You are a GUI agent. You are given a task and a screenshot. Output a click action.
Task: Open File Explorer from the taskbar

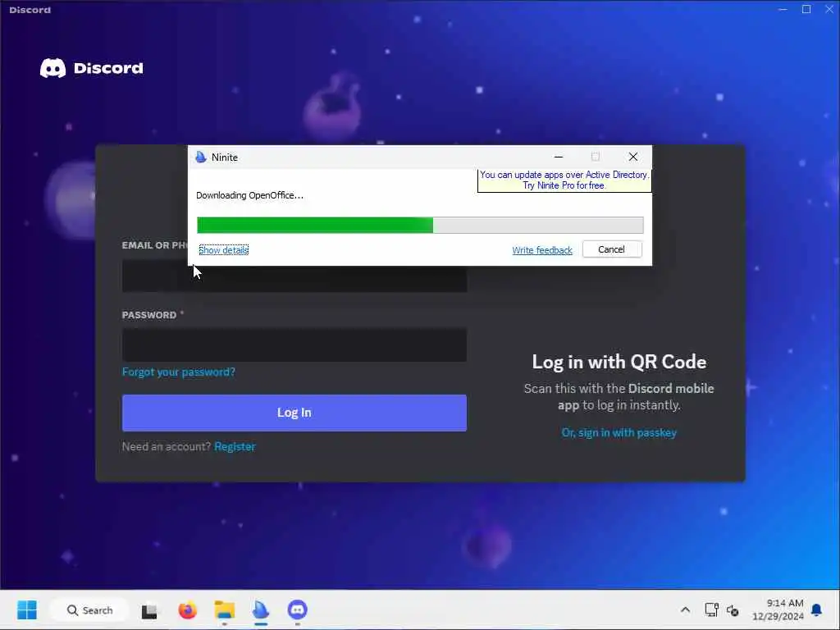[225, 610]
